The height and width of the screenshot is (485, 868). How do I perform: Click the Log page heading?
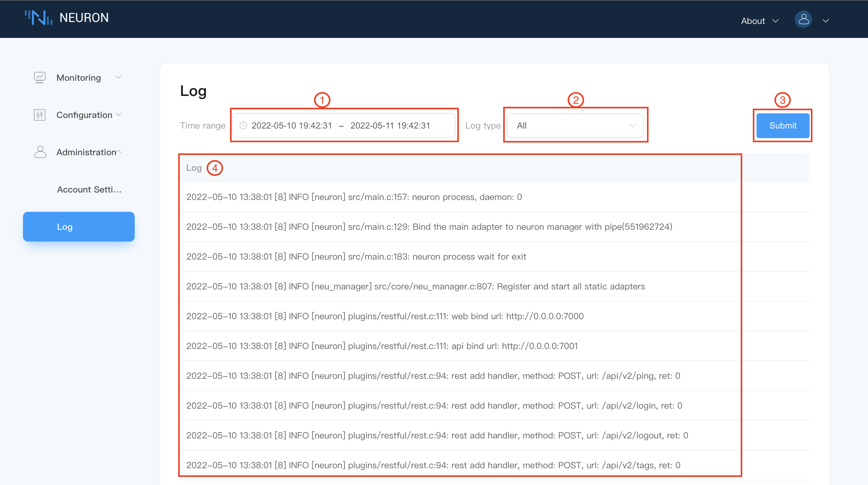tap(193, 91)
